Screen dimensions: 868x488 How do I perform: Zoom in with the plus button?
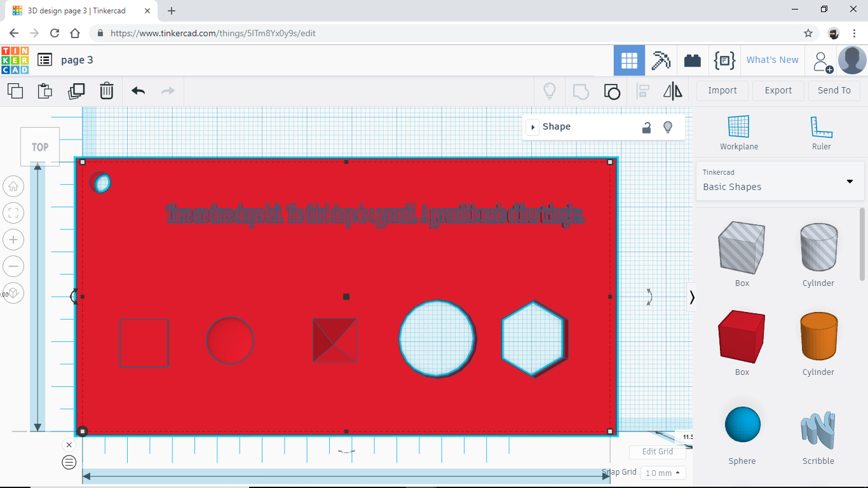[x=14, y=240]
